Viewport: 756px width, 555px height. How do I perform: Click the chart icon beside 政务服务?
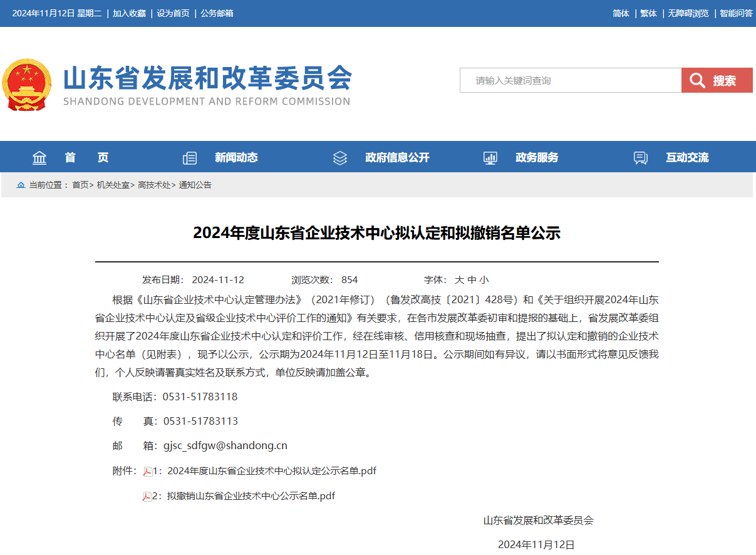(x=490, y=158)
